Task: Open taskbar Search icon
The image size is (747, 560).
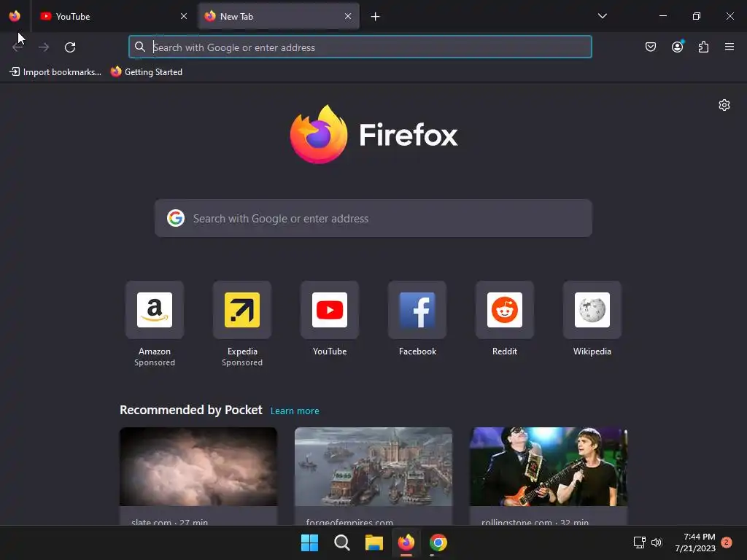Action: click(341, 542)
